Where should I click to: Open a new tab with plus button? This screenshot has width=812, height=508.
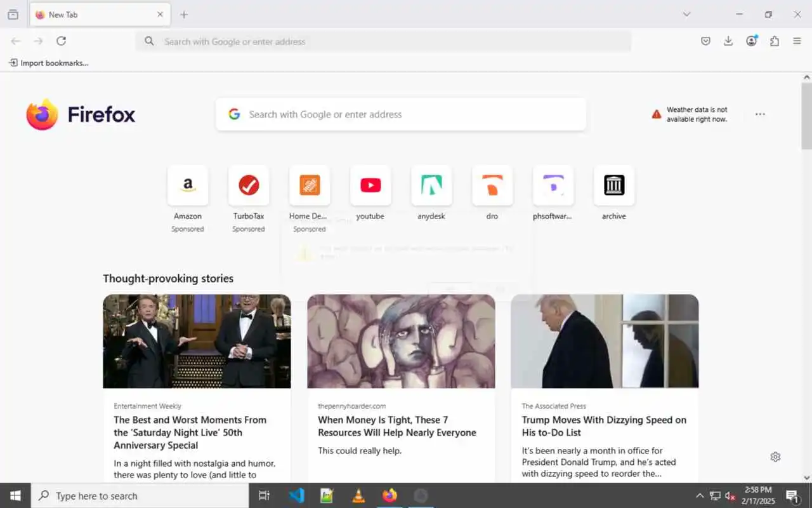tap(184, 15)
